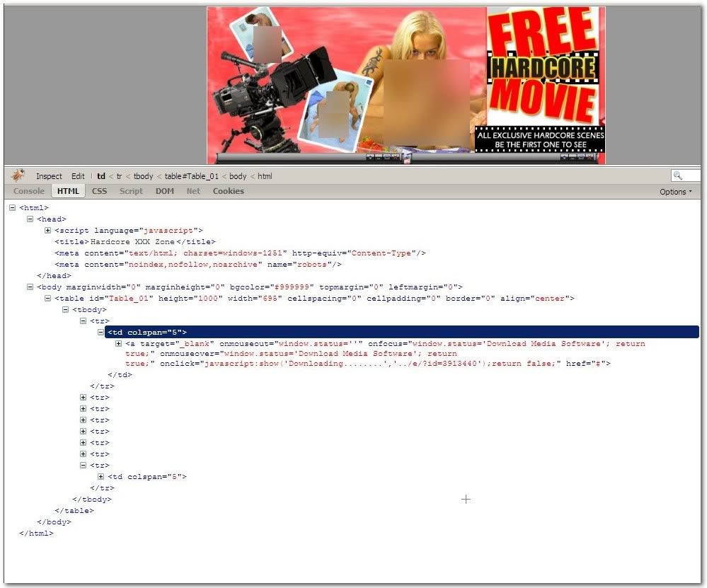Screen dimensions: 707x588
Task: Click the Edit button
Action: coord(78,176)
